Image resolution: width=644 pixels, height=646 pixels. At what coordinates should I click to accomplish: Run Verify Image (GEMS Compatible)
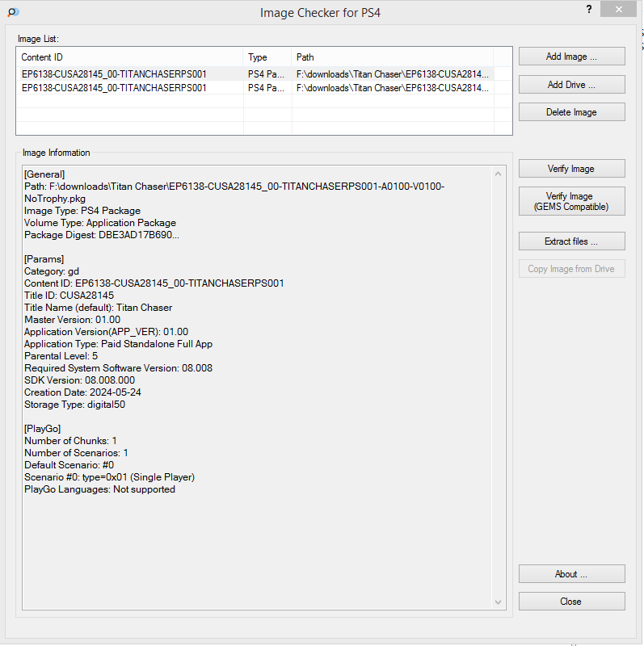pos(571,201)
